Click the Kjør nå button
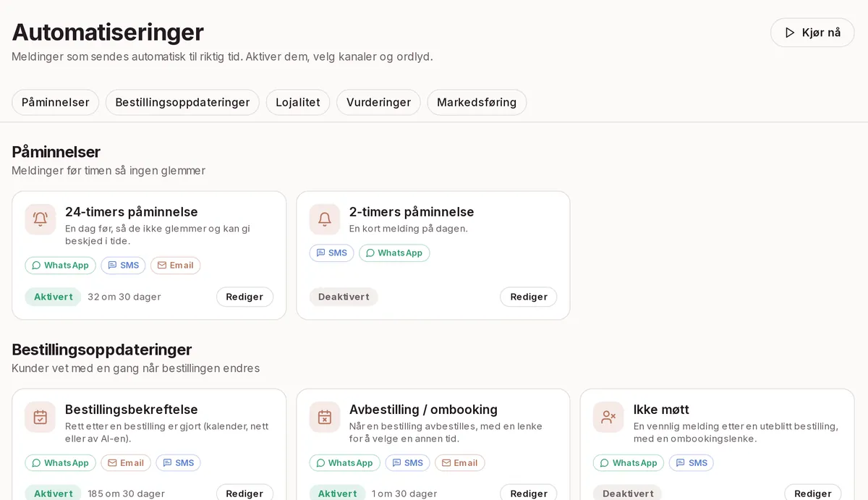This screenshot has width=868, height=500. [812, 33]
